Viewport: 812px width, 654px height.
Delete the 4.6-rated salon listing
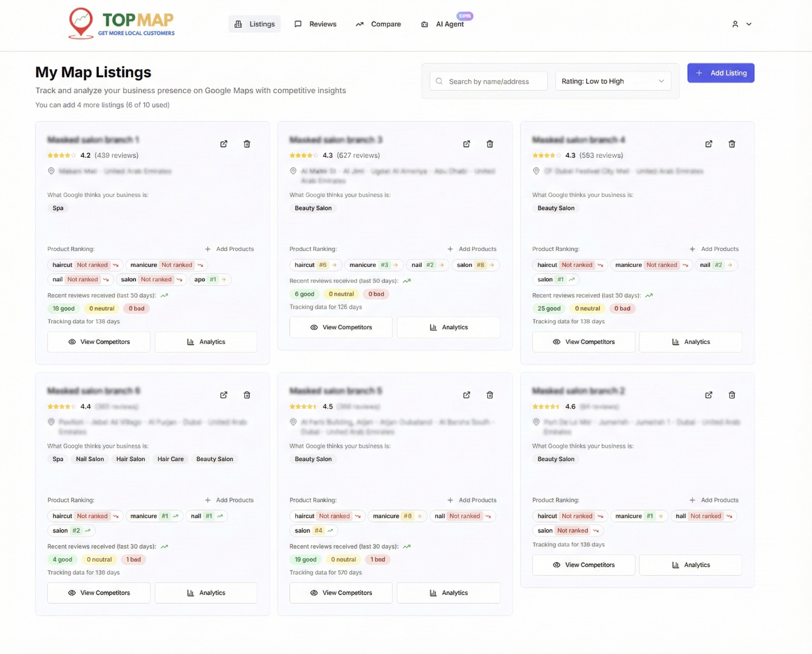tap(731, 395)
